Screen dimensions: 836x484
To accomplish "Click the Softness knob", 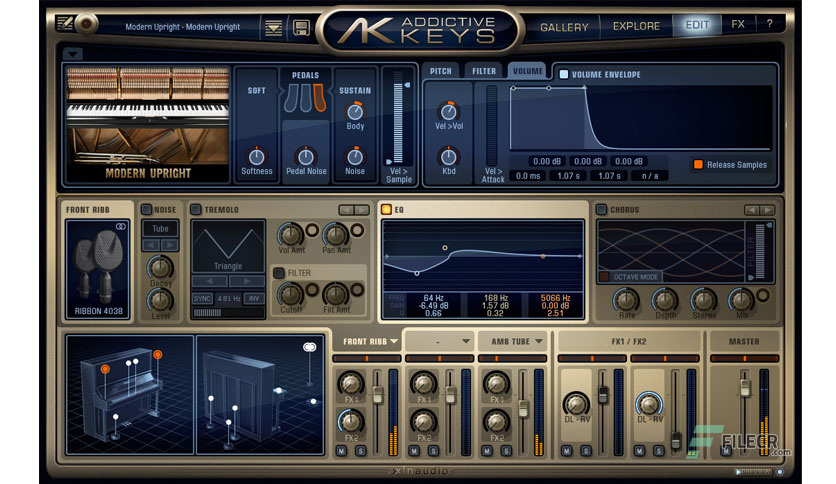I will [x=256, y=157].
